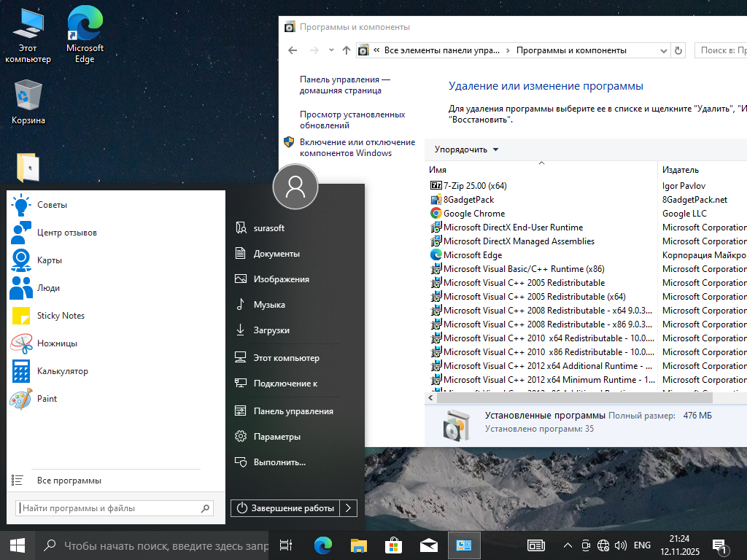Expand the Organize dropdown menu
This screenshot has width=747, height=560.
point(467,149)
